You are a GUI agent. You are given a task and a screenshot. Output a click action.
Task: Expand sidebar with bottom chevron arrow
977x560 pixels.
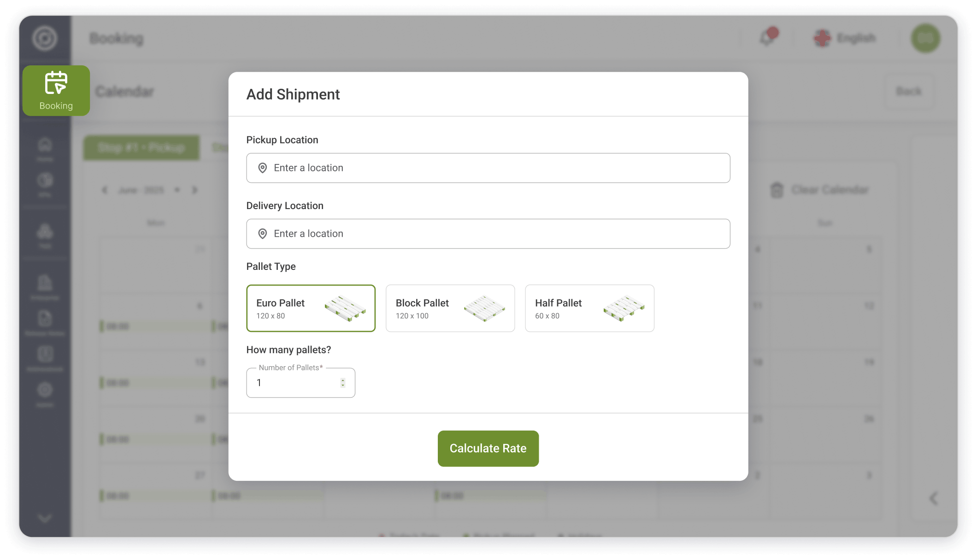tap(45, 519)
